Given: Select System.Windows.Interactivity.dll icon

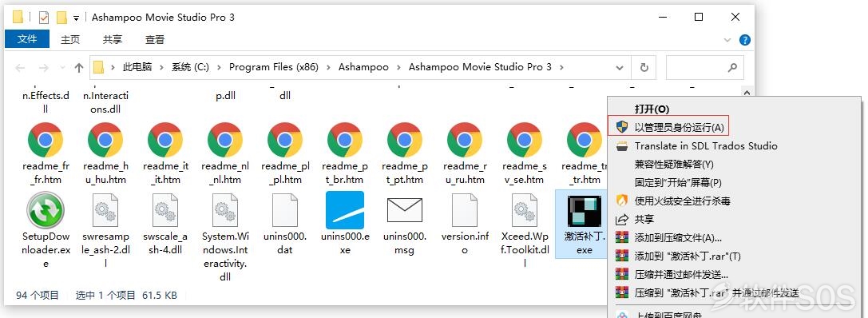Looking at the screenshot, I should click(224, 210).
